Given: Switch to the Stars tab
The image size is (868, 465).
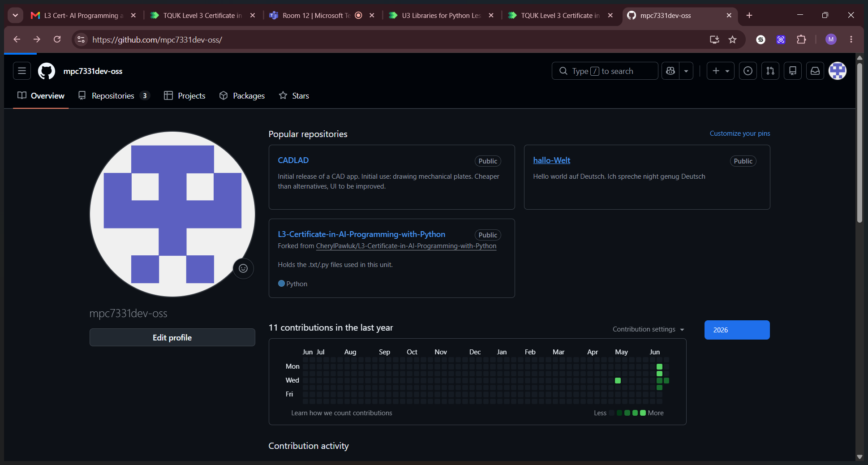Looking at the screenshot, I should [294, 95].
